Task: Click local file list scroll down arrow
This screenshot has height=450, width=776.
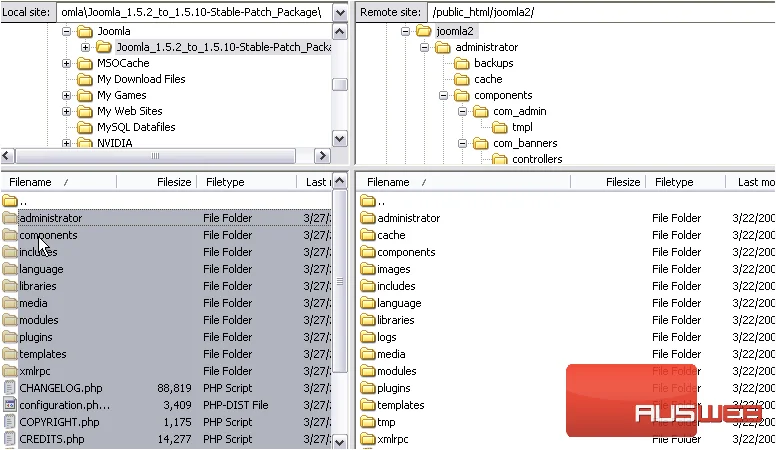Action: [340, 442]
